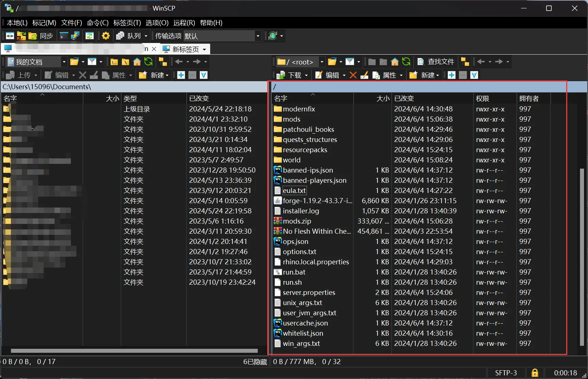Click the remote rename pencil icon
Image resolution: width=588 pixels, height=379 pixels.
point(364,75)
